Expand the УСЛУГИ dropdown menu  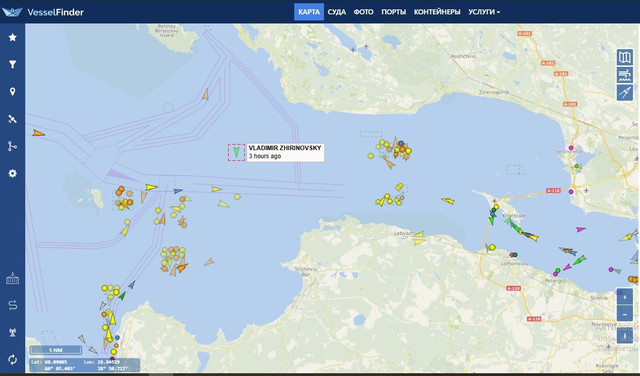[x=484, y=12]
